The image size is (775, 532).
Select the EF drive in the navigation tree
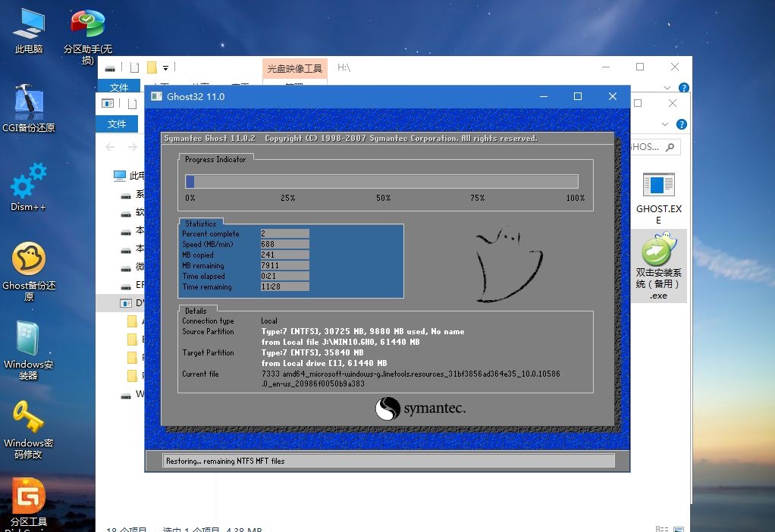pos(133,285)
